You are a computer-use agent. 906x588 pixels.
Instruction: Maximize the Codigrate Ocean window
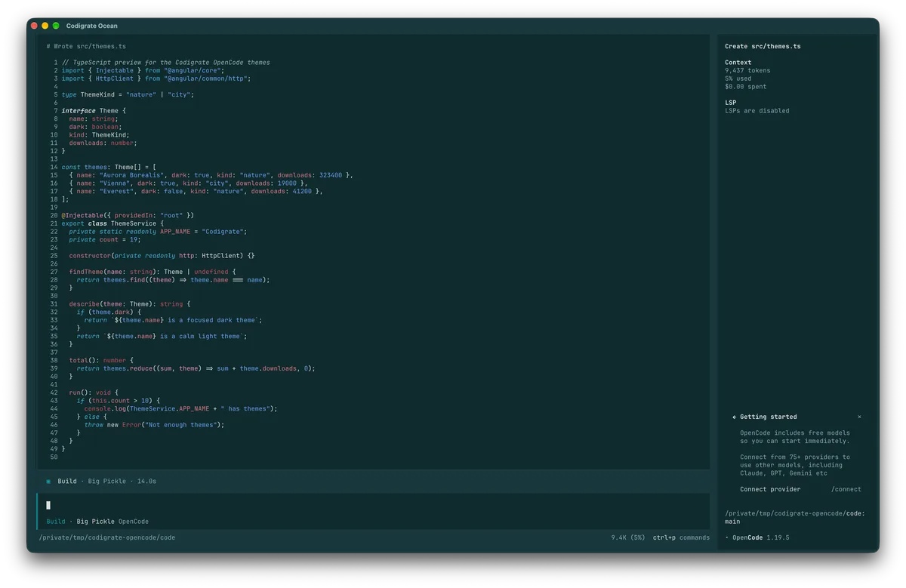(56, 26)
